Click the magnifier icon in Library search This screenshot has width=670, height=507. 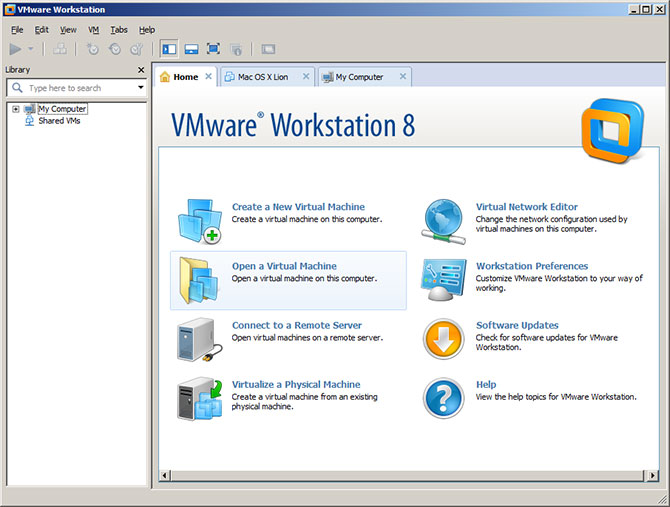coord(17,88)
